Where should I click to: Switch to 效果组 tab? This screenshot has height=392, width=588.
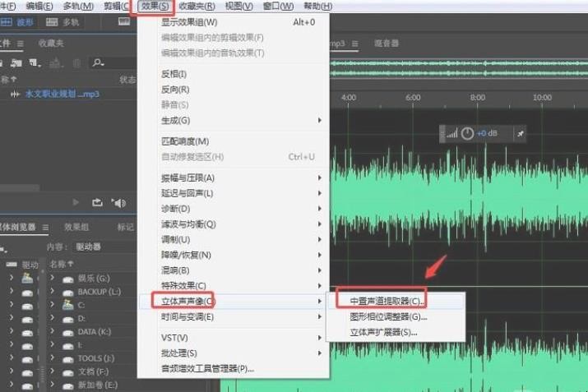[x=76, y=227]
